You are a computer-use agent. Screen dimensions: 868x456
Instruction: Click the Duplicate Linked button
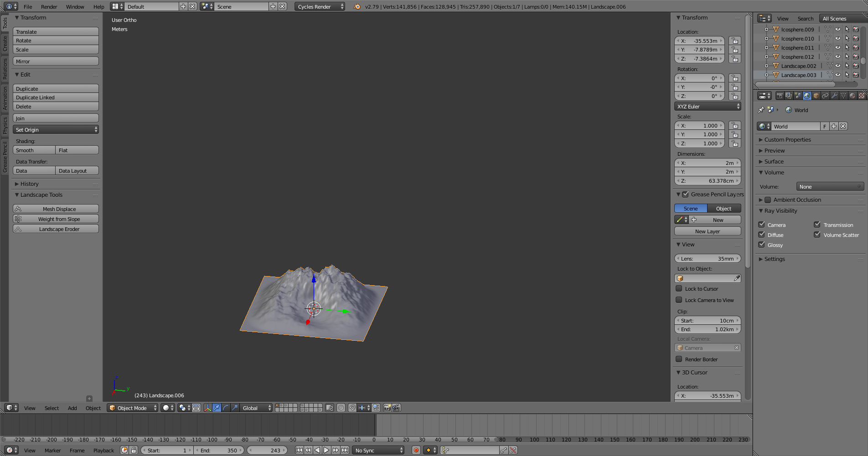tap(56, 97)
